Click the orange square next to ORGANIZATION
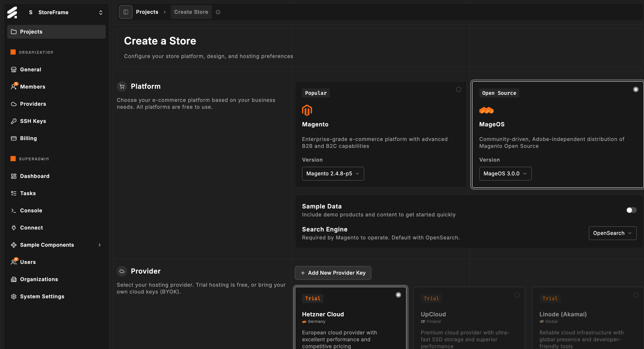 (x=13, y=52)
